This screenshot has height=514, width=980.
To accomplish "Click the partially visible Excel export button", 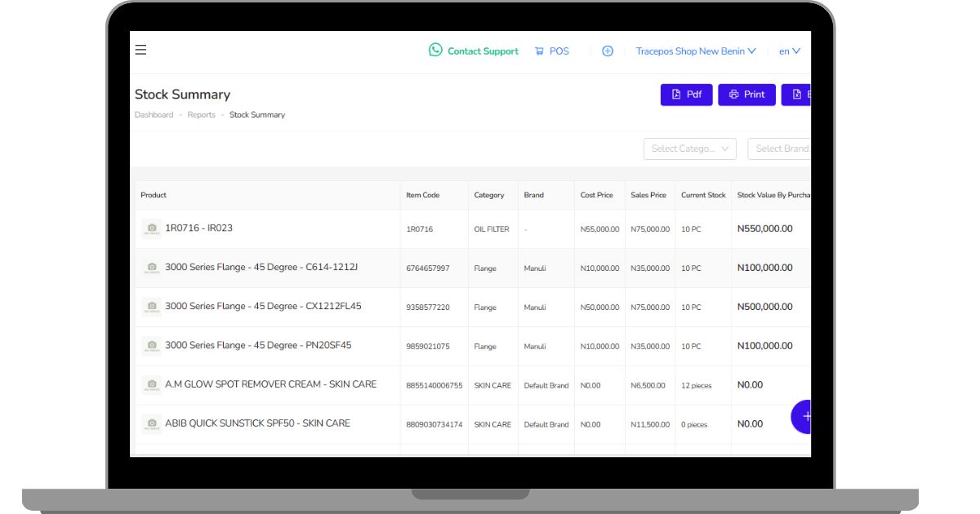I will tap(796, 95).
